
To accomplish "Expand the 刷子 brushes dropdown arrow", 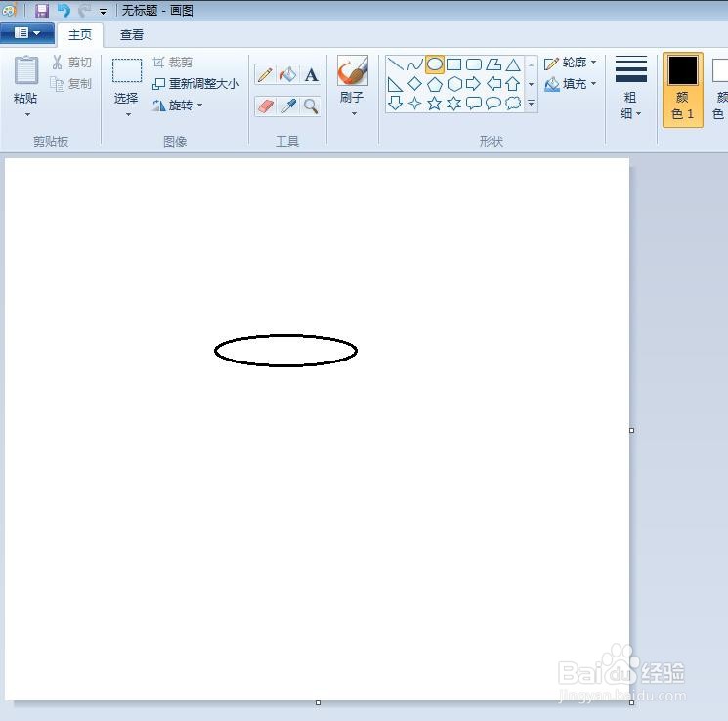I will (x=354, y=113).
